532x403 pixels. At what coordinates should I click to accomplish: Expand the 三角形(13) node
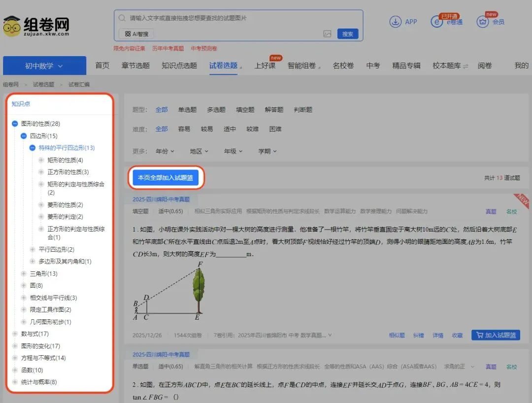[x=24, y=274]
